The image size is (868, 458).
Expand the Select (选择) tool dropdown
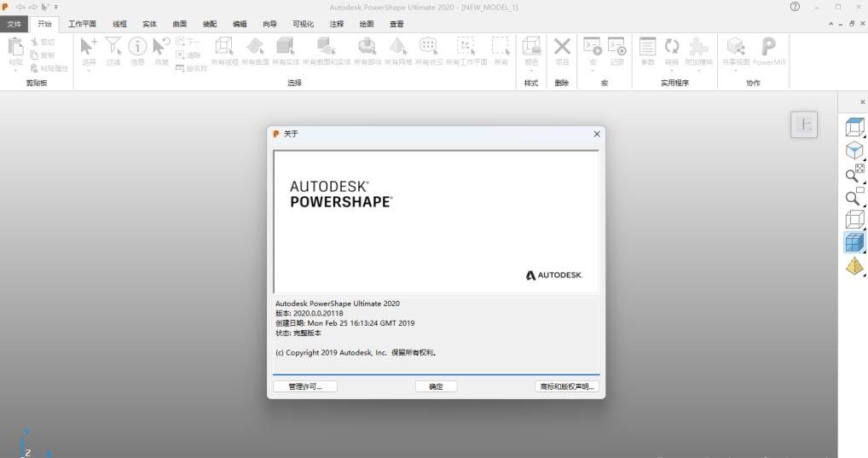coord(89,70)
